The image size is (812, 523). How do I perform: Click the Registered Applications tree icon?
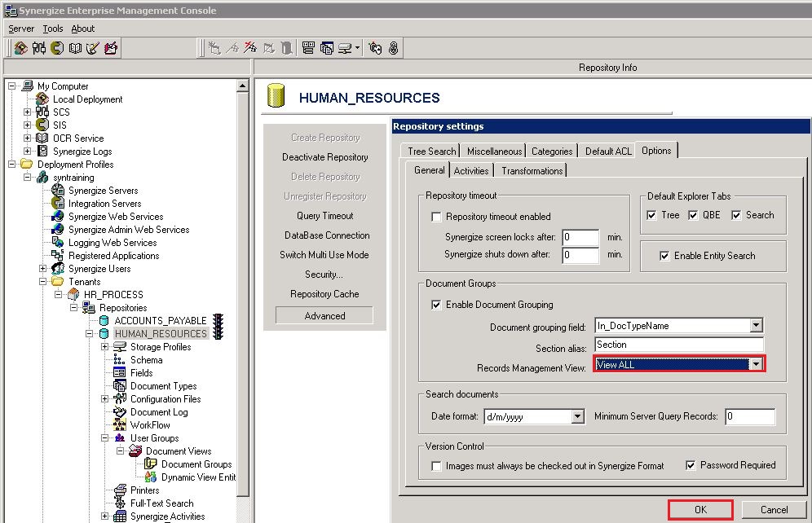58,255
